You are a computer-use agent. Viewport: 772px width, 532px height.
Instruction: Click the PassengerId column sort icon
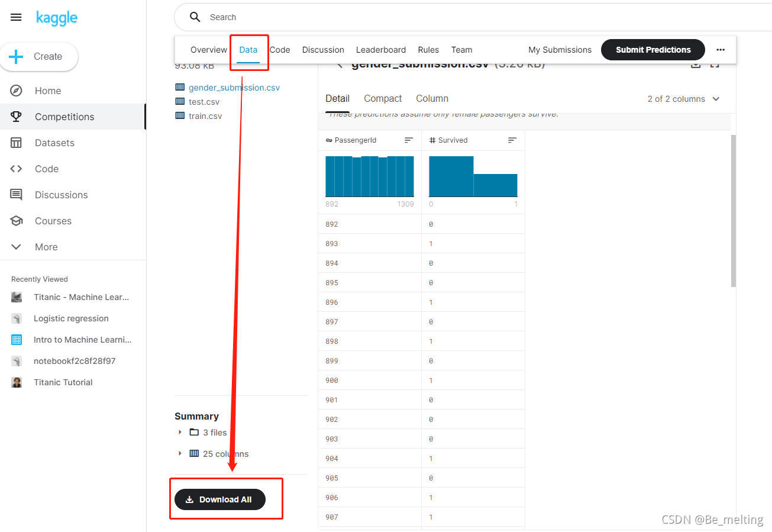point(409,140)
